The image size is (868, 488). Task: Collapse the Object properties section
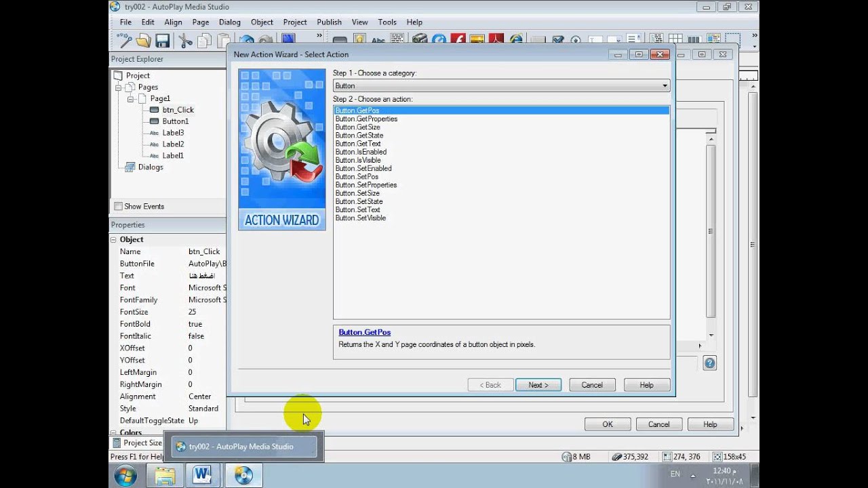(113, 239)
